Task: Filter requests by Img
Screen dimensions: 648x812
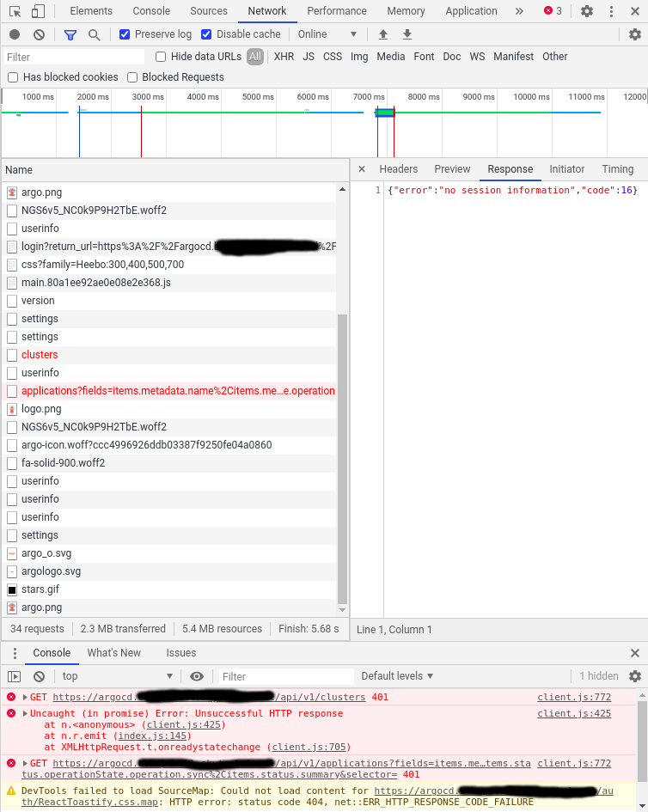Action: point(359,57)
